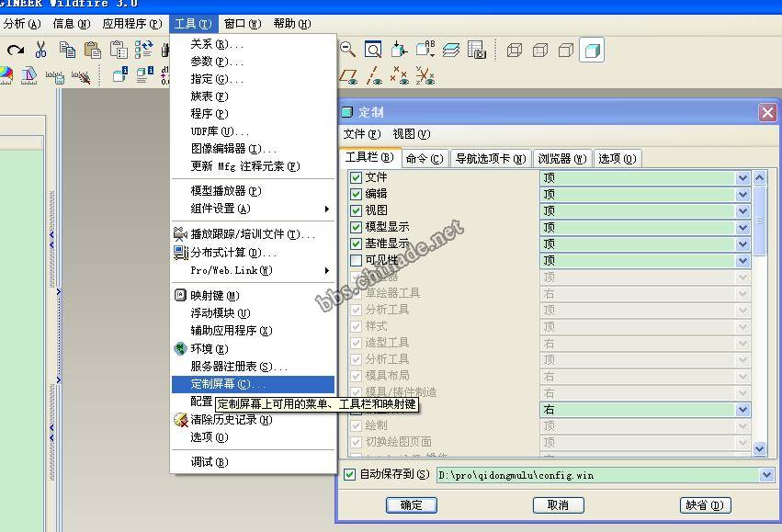This screenshot has width=782, height=532.
Task: Click the Zoom Out magnifier icon
Action: click(x=347, y=49)
